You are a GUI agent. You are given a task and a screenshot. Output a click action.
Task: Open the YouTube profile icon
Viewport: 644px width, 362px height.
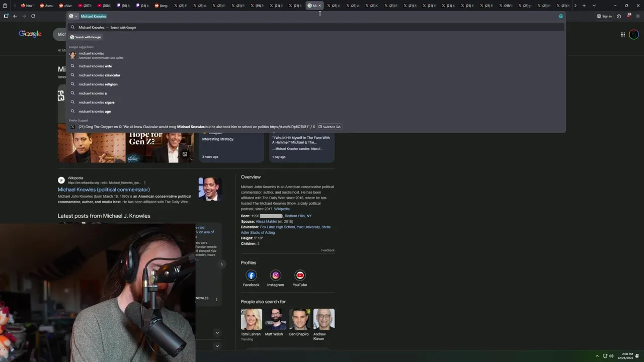click(x=300, y=275)
